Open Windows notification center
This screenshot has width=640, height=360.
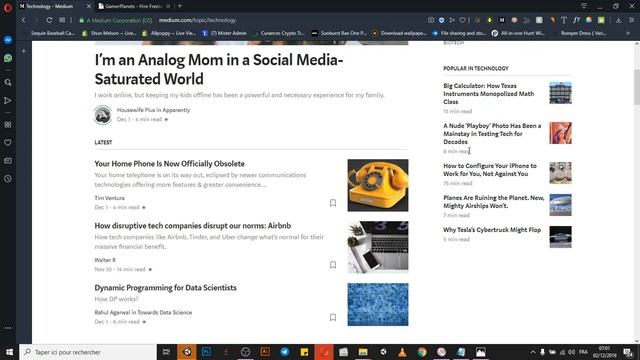coord(628,352)
